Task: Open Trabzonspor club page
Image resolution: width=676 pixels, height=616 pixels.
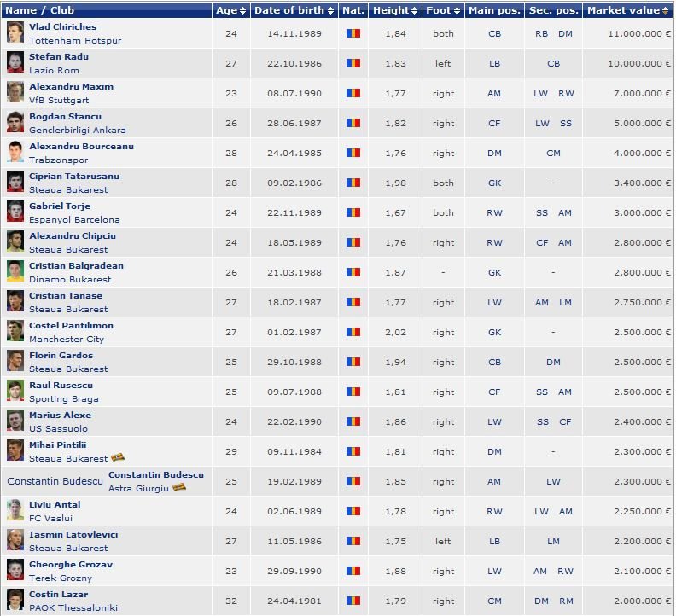Action: pos(58,160)
